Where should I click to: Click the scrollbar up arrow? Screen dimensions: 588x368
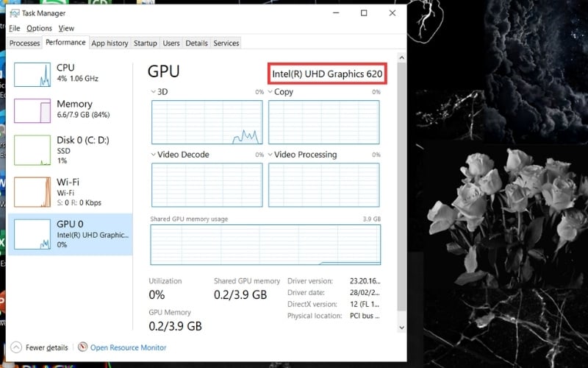tap(401, 58)
